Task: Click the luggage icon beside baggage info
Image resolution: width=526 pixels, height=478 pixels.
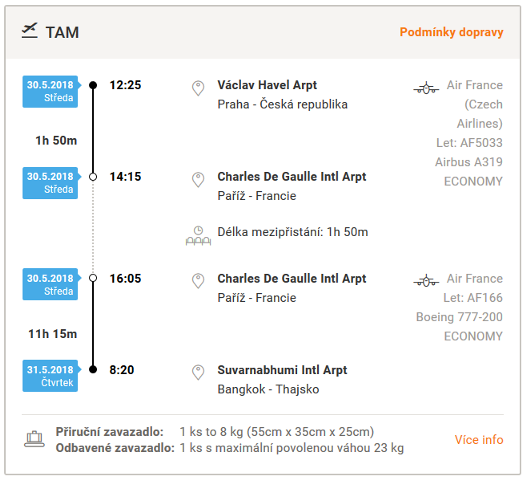Action: click(34, 439)
